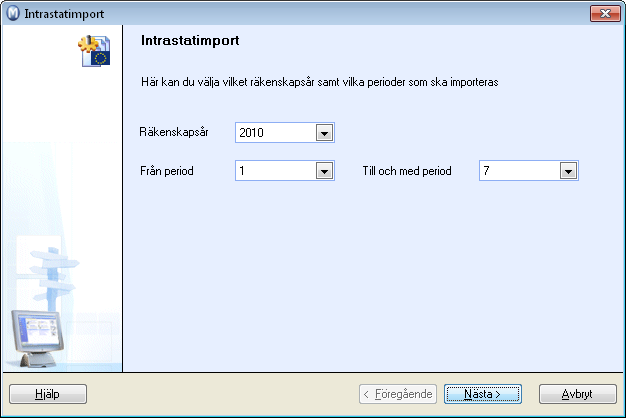This screenshot has width=626, height=418.
Task: Click the Intrastatimport heading text
Action: click(x=190, y=40)
